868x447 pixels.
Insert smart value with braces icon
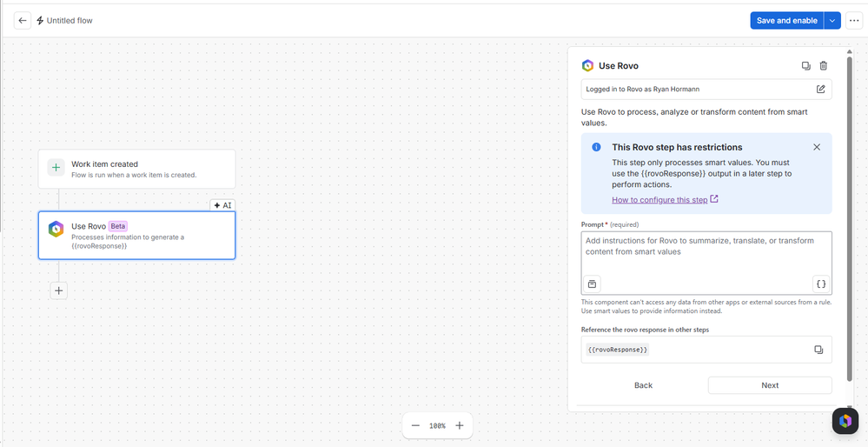click(821, 284)
